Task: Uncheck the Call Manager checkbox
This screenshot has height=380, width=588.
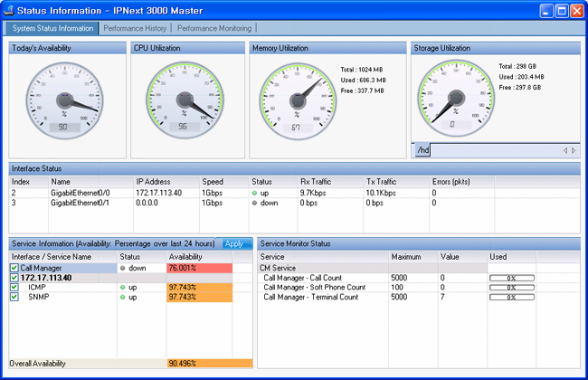Action: tap(14, 268)
